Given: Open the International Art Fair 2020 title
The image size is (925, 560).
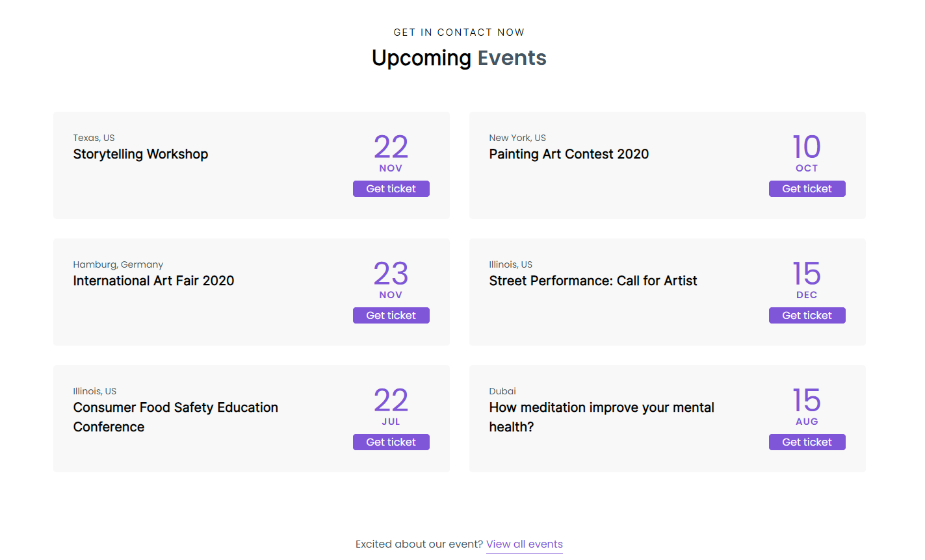Looking at the screenshot, I should click(153, 281).
